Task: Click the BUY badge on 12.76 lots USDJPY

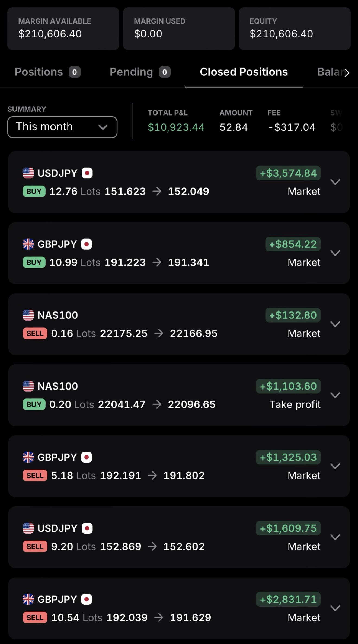Action: point(34,192)
